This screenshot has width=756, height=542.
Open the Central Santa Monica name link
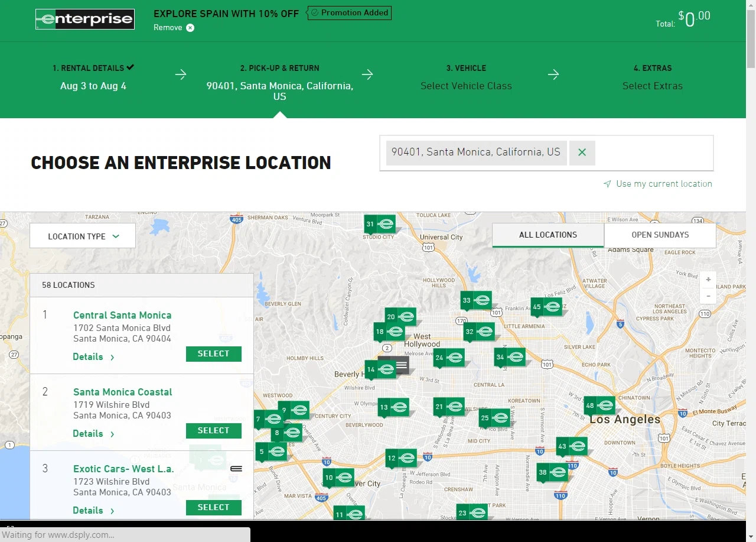pos(122,315)
